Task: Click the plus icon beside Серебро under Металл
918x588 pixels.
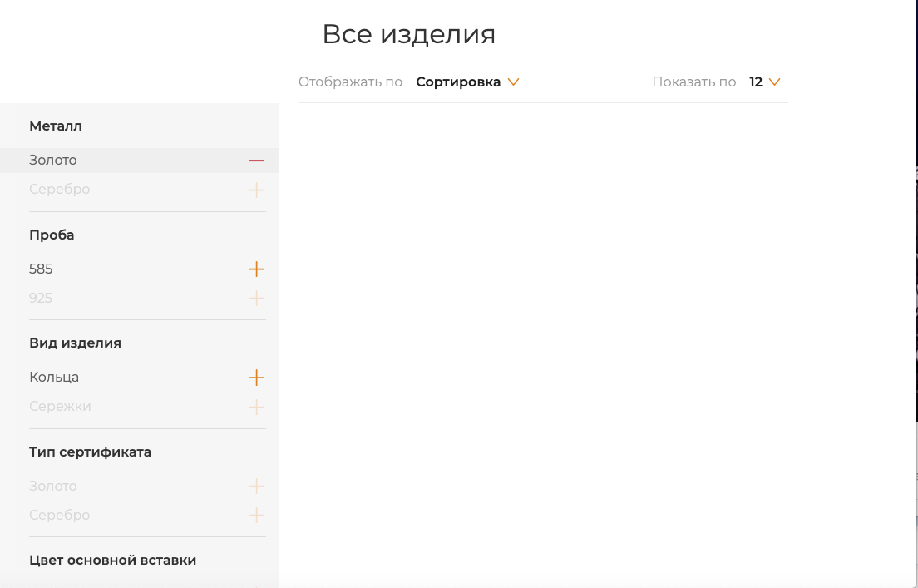Action: (x=256, y=190)
